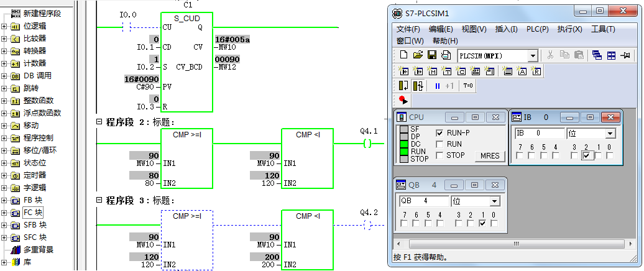Pause the PLC simulation
644x271 pixels.
click(438, 86)
